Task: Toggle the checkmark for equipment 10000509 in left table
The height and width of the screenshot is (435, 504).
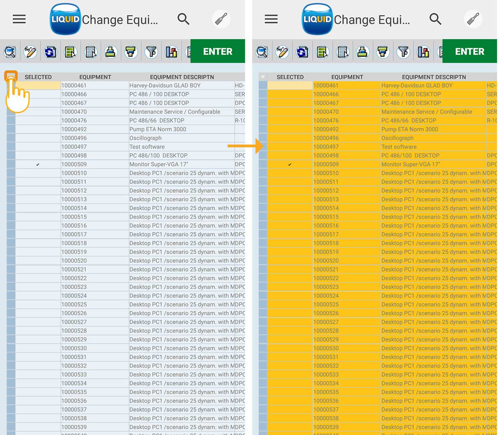Action: coord(38,165)
